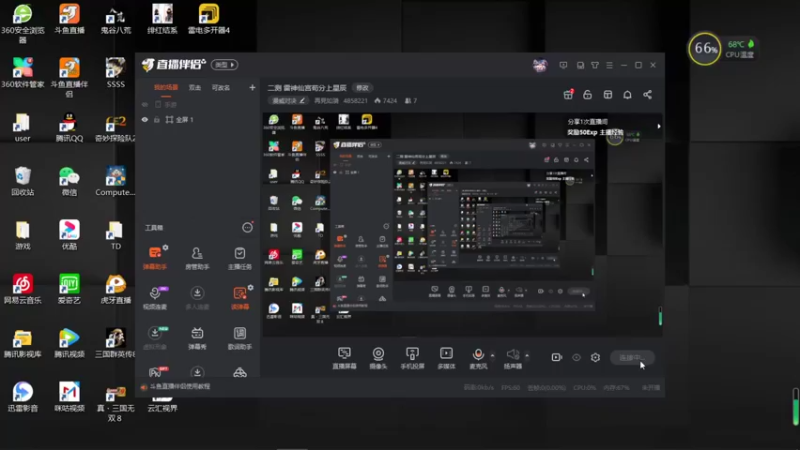The width and height of the screenshot is (800, 450).
Task: Edit the 漫威对决 category pill
Action: coord(289,101)
